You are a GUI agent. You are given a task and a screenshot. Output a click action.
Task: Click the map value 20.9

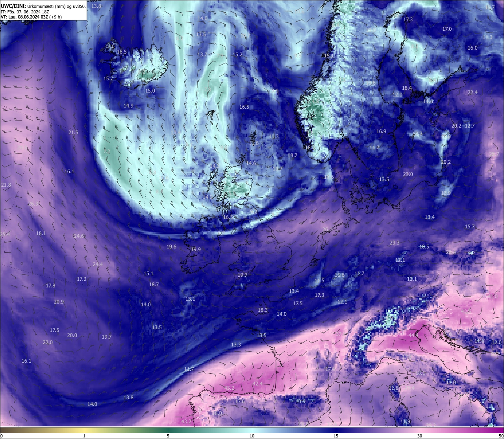tap(59, 302)
